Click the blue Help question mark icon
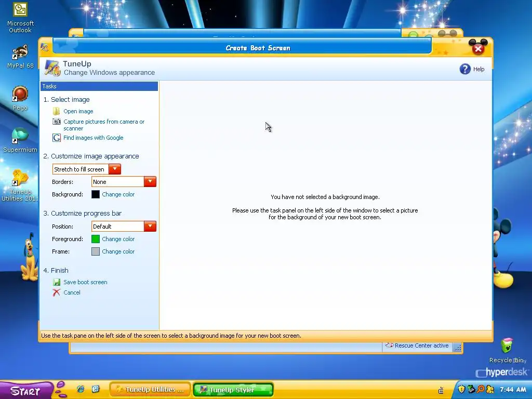This screenshot has width=532, height=399. pos(465,69)
